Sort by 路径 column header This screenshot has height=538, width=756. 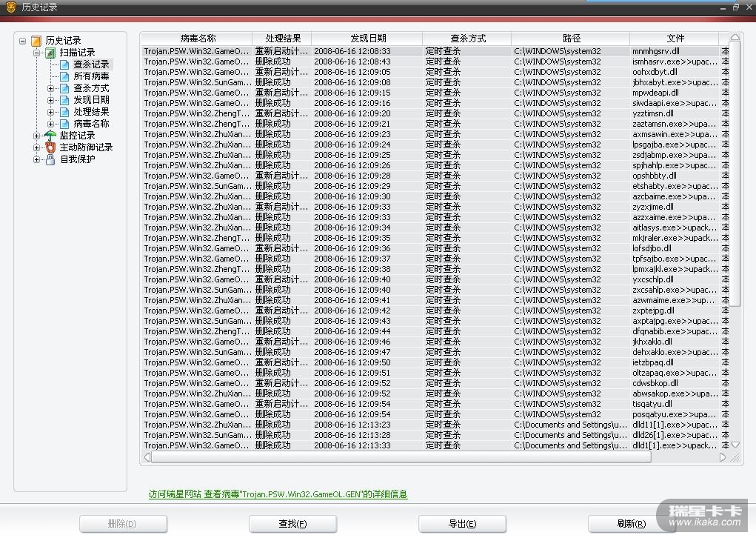click(x=571, y=39)
